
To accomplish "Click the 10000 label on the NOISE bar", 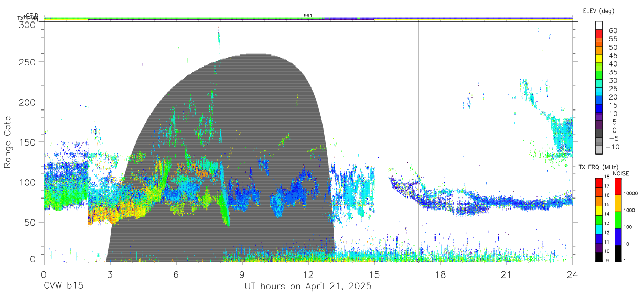I will click(x=630, y=193).
